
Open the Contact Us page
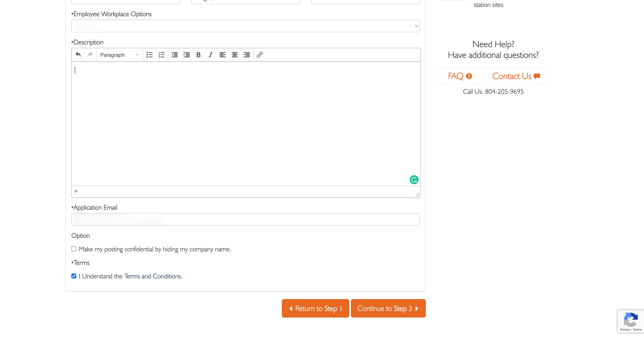516,76
